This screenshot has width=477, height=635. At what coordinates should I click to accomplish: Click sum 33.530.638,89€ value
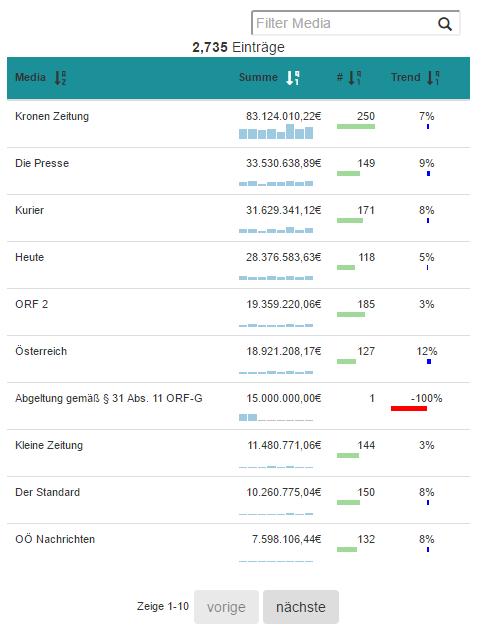point(283,163)
